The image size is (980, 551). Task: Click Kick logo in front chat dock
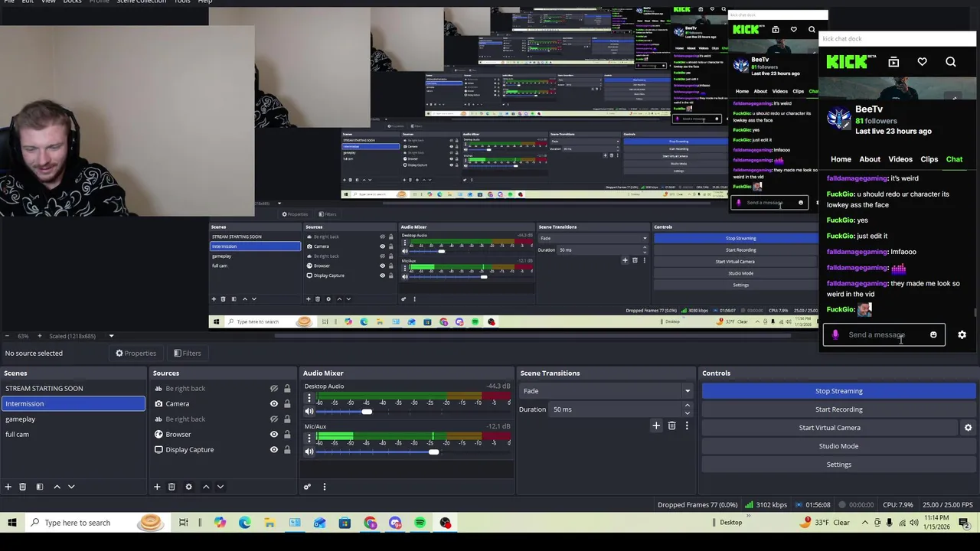[847, 62]
